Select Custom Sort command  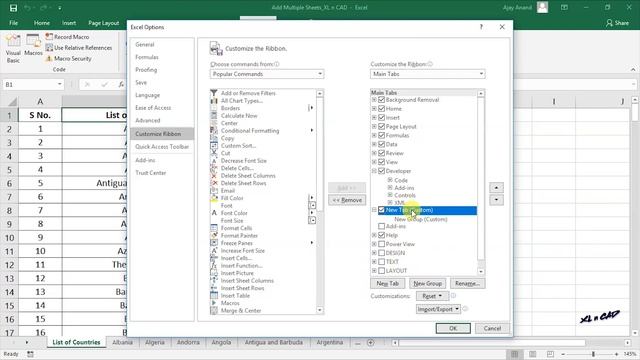click(238, 145)
